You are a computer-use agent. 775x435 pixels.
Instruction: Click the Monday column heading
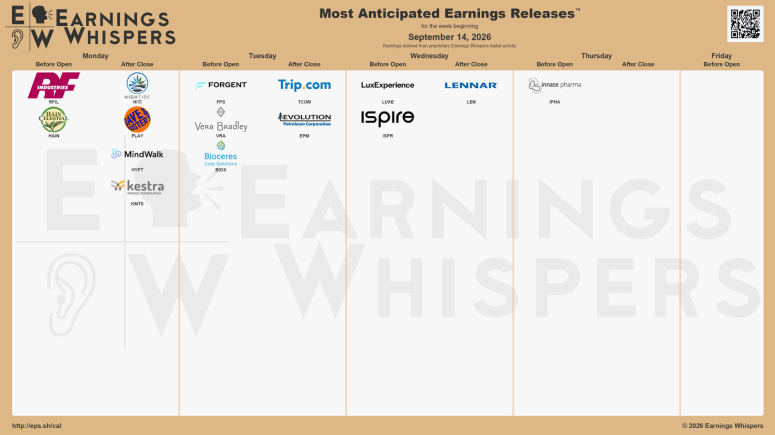95,56
